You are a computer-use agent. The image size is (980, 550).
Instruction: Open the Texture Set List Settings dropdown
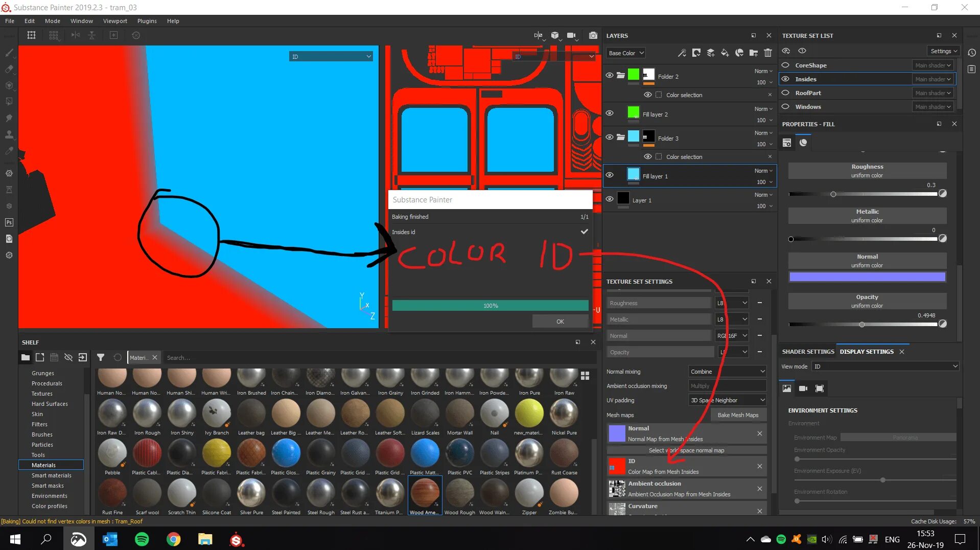click(943, 51)
